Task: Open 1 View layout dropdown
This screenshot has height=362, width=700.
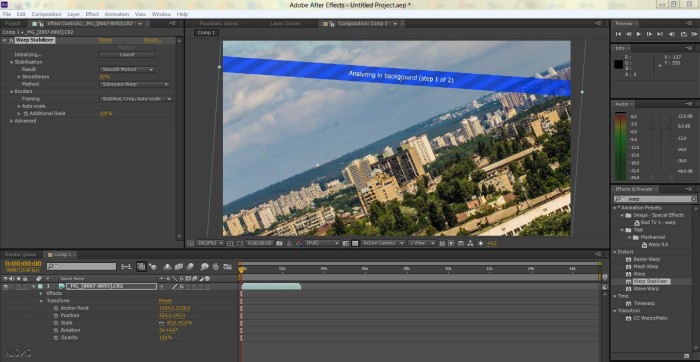Action: point(422,243)
